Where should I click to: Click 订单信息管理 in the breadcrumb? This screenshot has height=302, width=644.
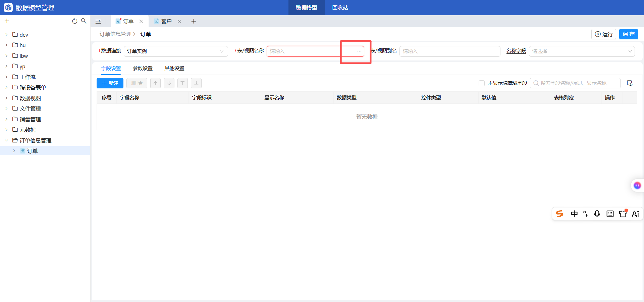click(x=115, y=34)
